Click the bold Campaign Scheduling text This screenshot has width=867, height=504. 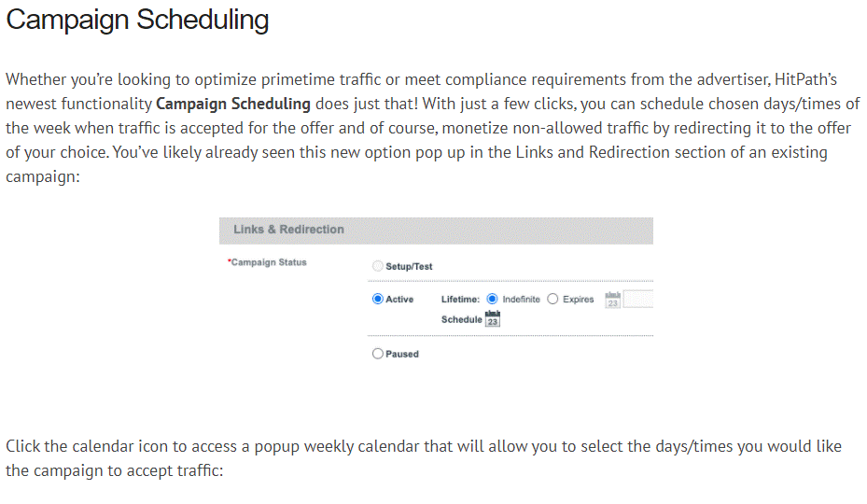233,104
